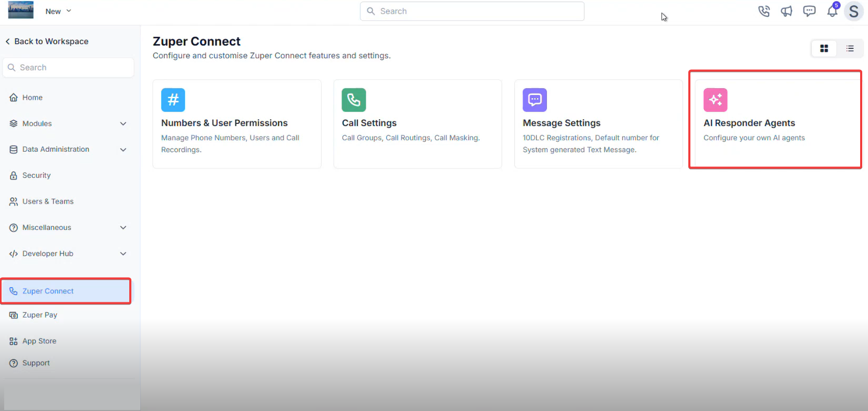Click the sidebar Search field
Image resolution: width=868 pixels, height=411 pixels.
point(68,67)
